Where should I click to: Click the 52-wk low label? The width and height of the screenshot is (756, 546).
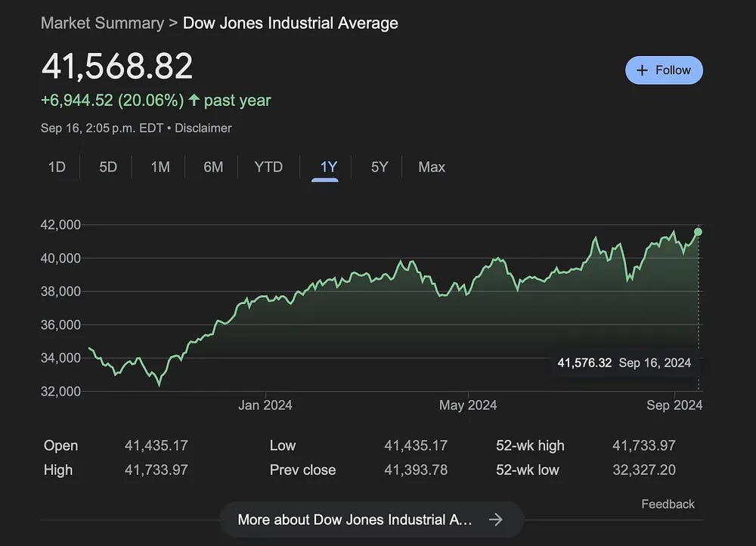(x=528, y=470)
